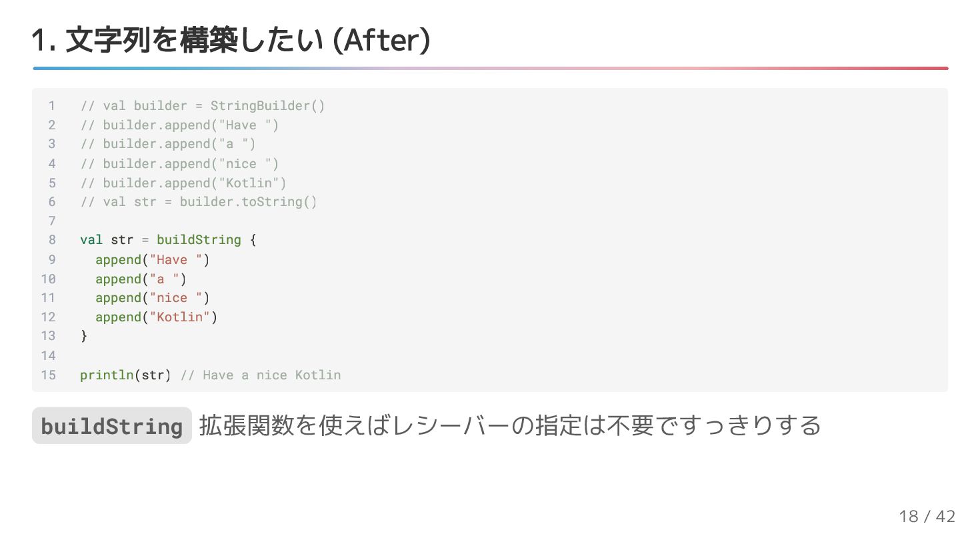Click the slide page number "18 / 42"

(x=927, y=516)
